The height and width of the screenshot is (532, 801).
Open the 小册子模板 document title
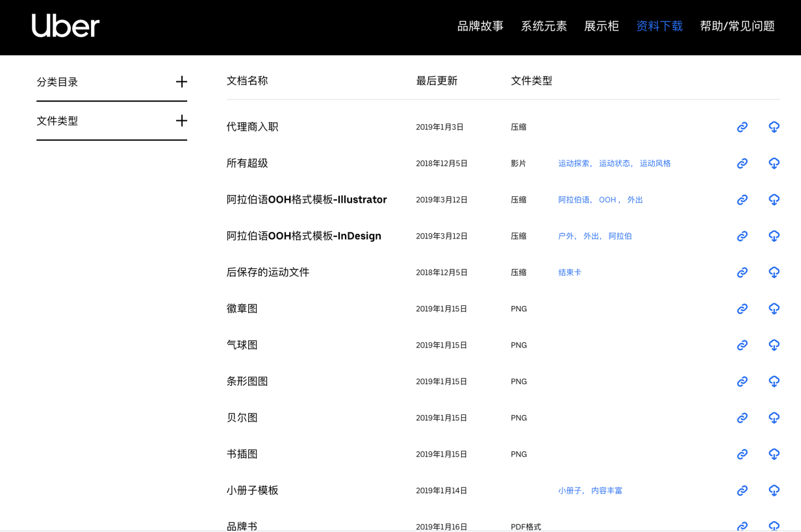click(x=252, y=491)
